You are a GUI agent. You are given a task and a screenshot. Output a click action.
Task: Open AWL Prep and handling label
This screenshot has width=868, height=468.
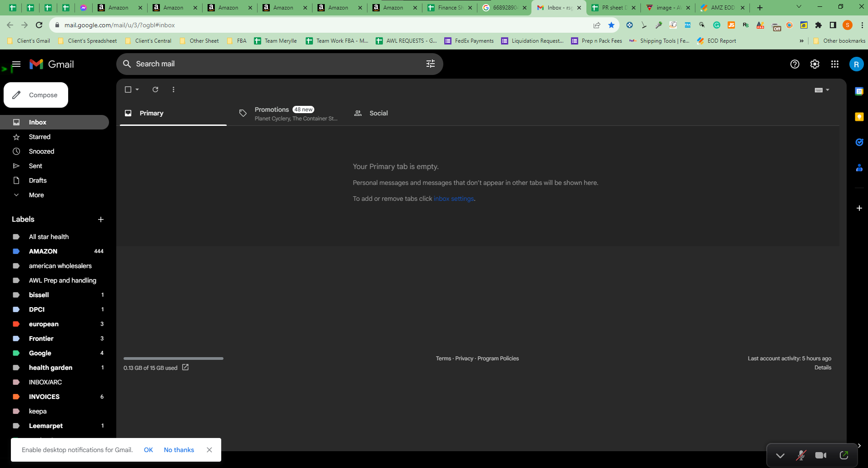coord(55,280)
